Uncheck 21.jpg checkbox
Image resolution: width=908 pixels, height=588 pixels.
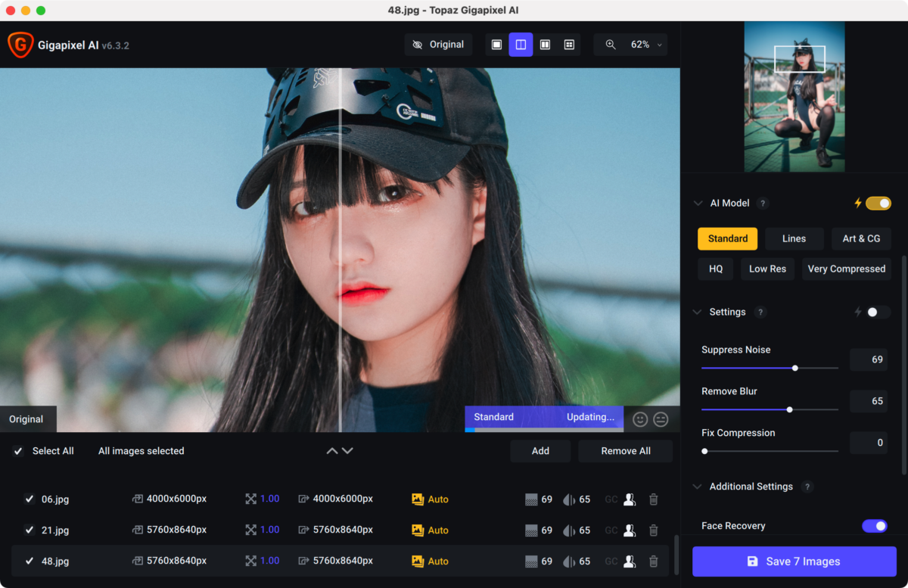pyautogui.click(x=30, y=530)
